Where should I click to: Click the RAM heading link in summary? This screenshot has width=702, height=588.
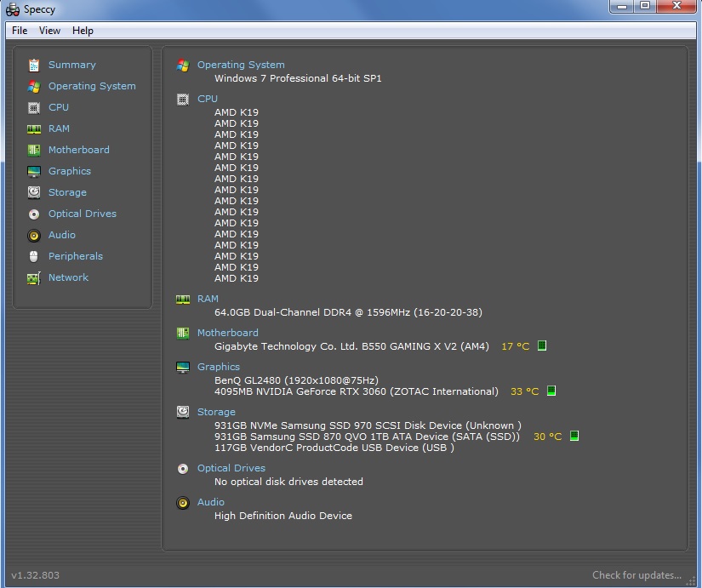point(208,299)
